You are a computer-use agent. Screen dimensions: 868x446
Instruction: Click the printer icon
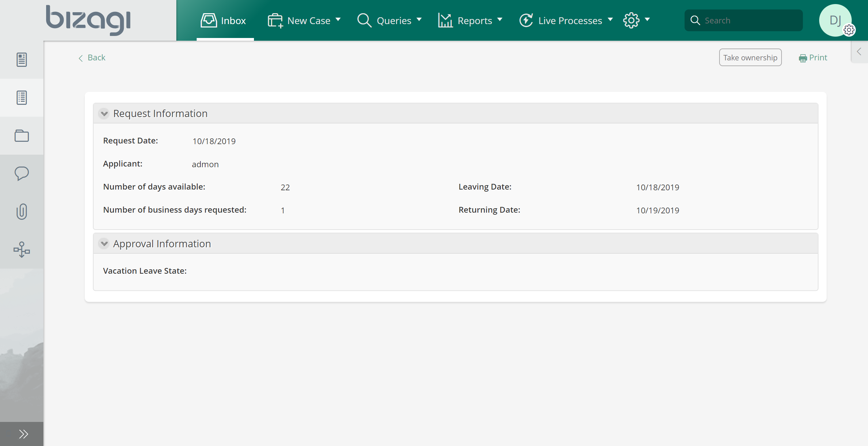pyautogui.click(x=803, y=58)
